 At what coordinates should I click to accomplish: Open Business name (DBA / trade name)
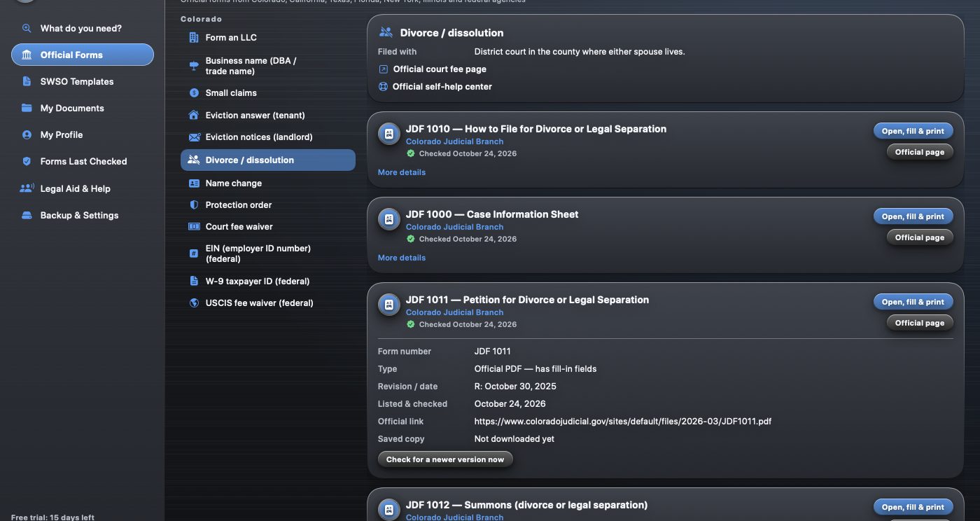[268, 66]
